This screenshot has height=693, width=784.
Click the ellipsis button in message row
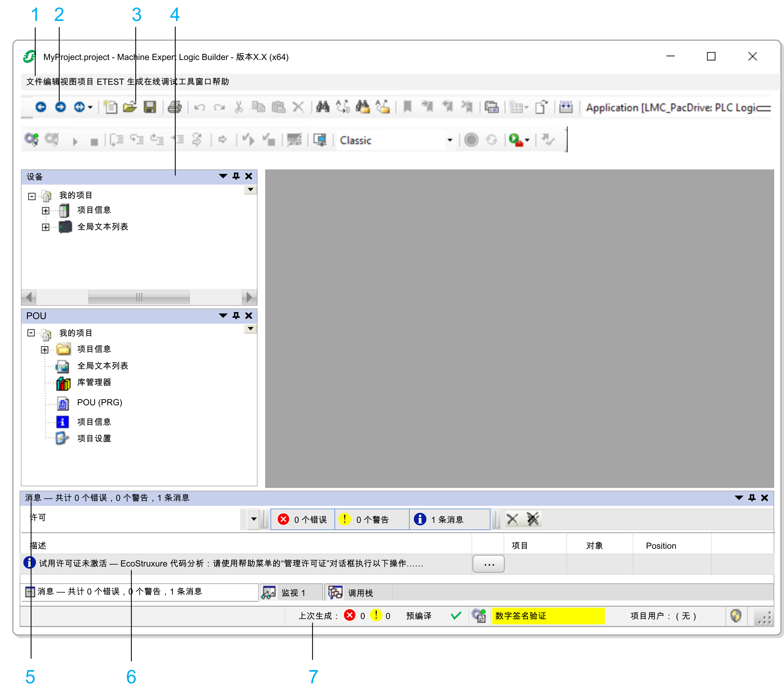click(x=488, y=564)
